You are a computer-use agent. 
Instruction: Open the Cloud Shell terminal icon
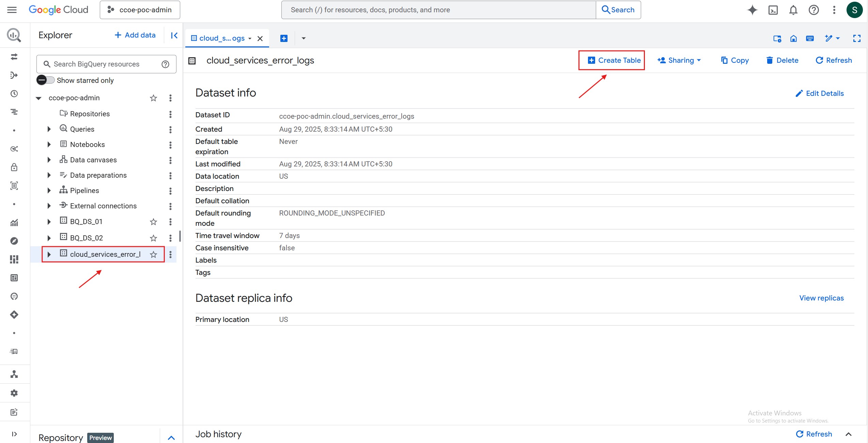coord(773,10)
